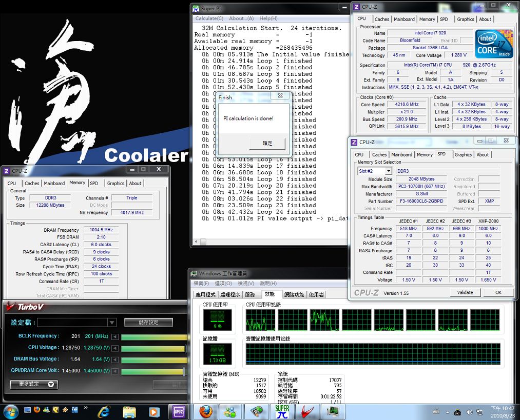Open Windows Explorer folder icon in taskbar
Image resolution: width=520 pixels, height=420 pixels.
coord(129,412)
